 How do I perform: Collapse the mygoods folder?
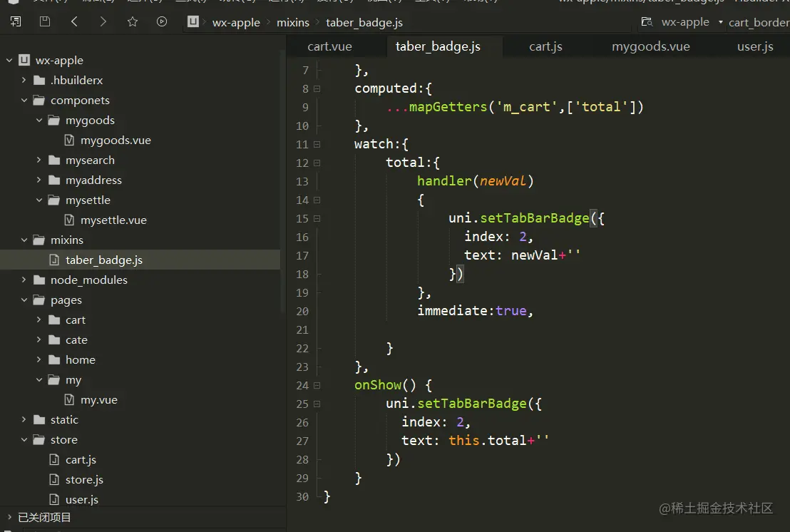39,120
